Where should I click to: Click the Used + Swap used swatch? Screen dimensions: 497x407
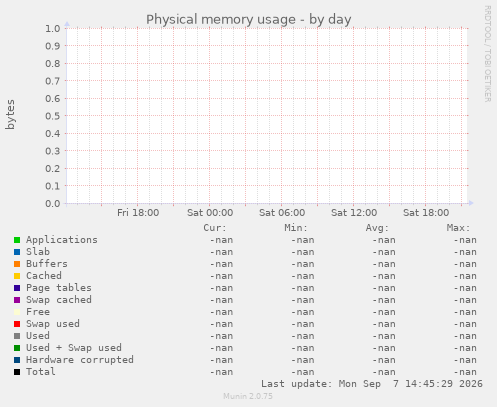coord(17,348)
